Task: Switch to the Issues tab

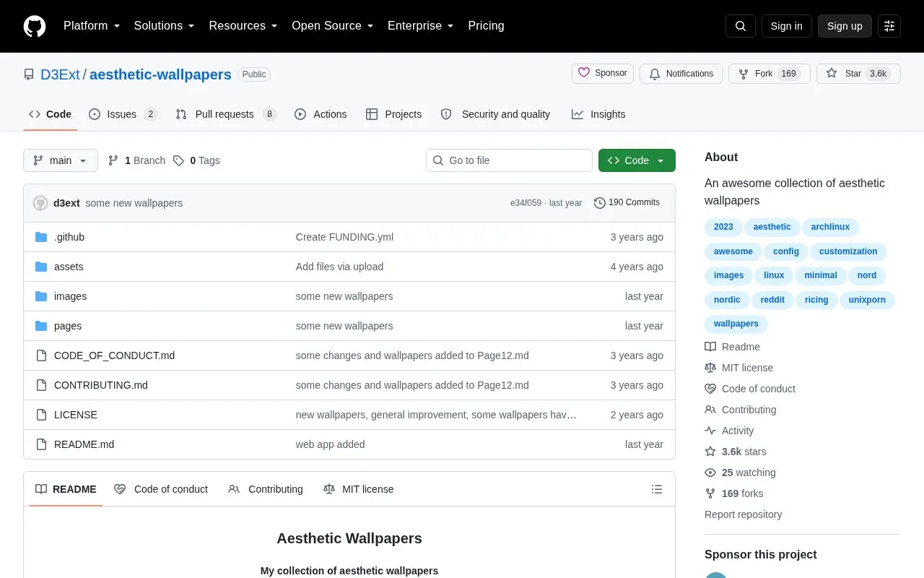Action: tap(123, 114)
